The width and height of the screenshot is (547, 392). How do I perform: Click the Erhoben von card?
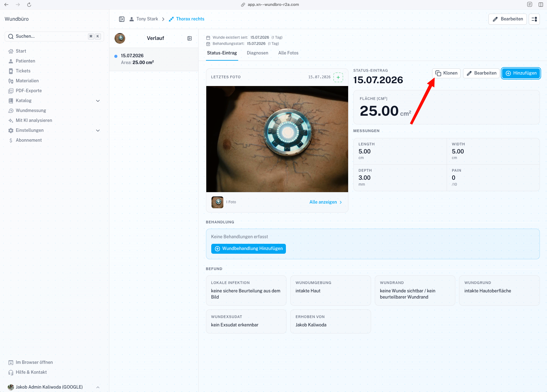coord(330,321)
